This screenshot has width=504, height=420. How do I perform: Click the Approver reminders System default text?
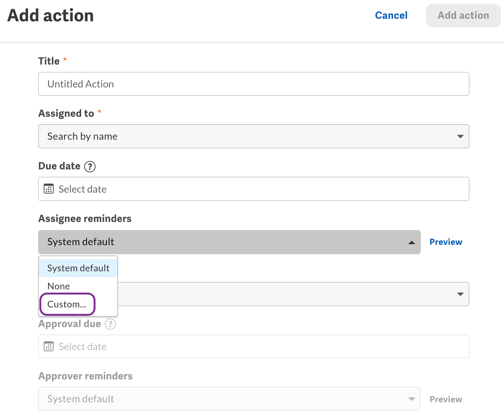pyautogui.click(x=81, y=399)
